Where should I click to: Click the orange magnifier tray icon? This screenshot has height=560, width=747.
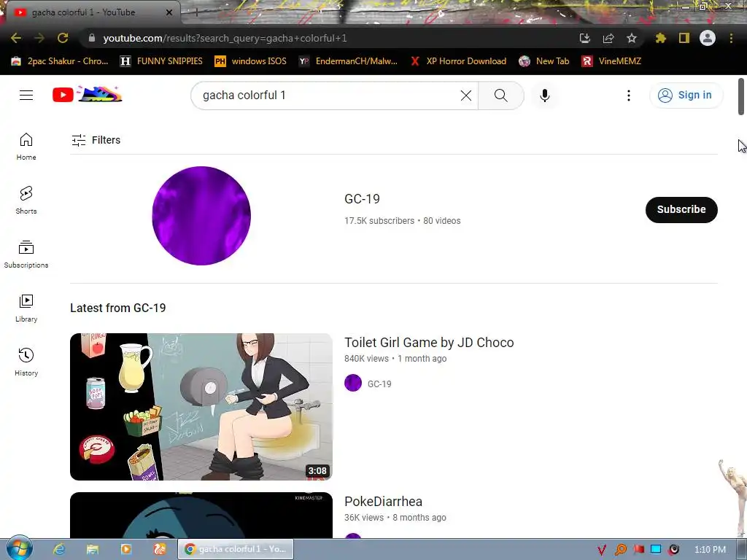(620, 550)
